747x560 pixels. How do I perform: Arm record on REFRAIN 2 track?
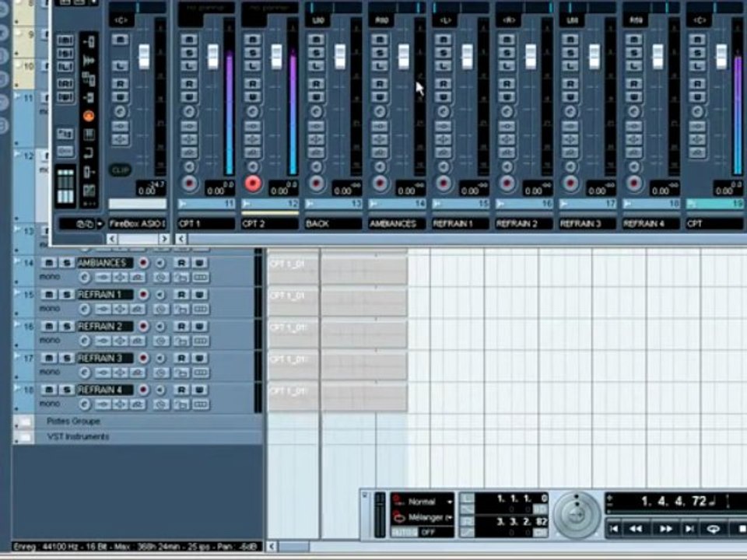tap(143, 326)
